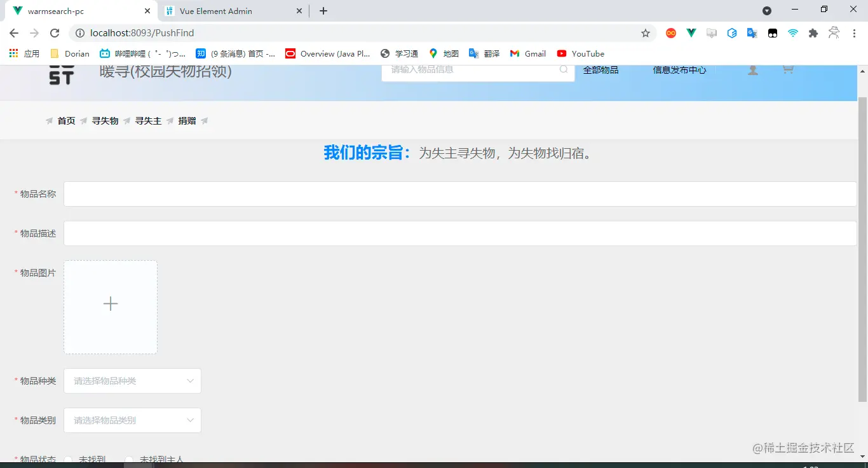The height and width of the screenshot is (468, 868).
Task: Open the shopping cart icon in the header
Action: click(788, 69)
